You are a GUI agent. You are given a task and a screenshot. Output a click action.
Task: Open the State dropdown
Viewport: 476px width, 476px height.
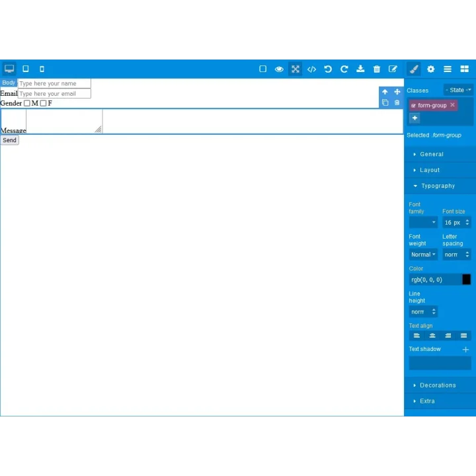pyautogui.click(x=458, y=90)
